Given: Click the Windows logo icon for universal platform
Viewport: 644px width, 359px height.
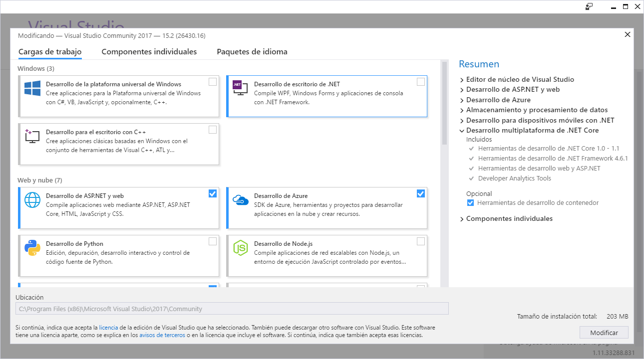Looking at the screenshot, I should tap(32, 88).
